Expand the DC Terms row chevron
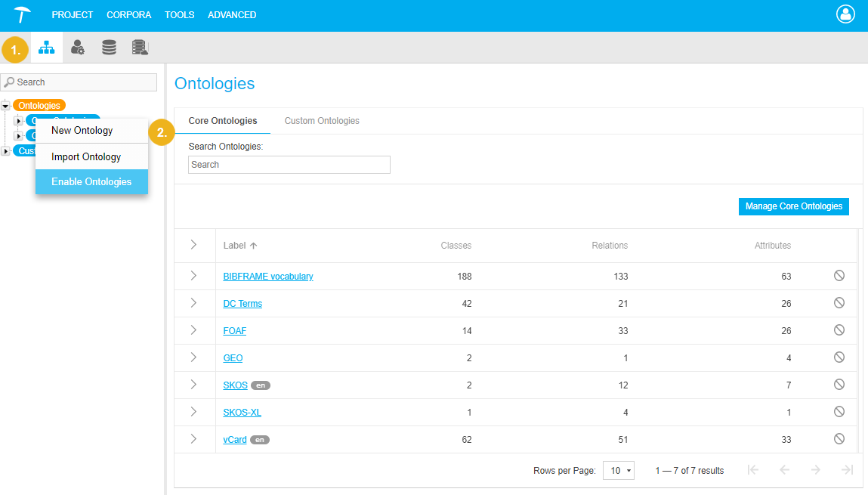Viewport: 868px width, 495px height. (193, 303)
